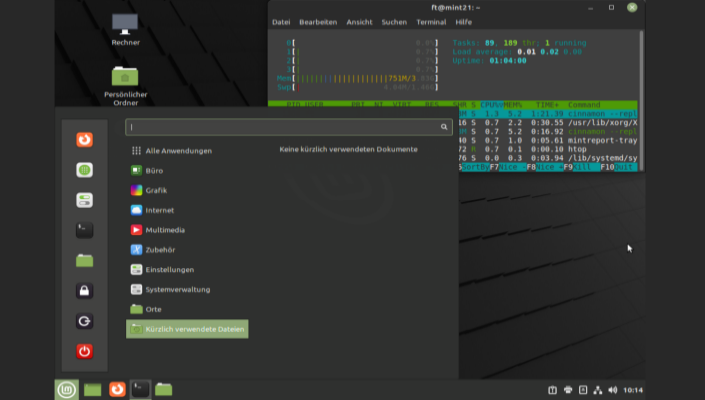The height and width of the screenshot is (400, 705).
Task: Open Bearbeiten menu in terminal window
Action: tap(318, 22)
